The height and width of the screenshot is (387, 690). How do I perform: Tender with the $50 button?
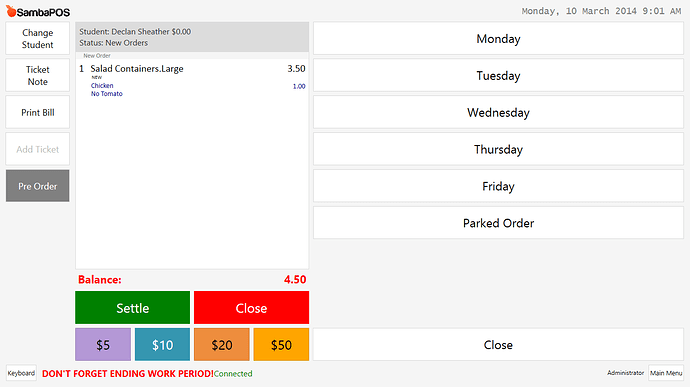point(281,344)
